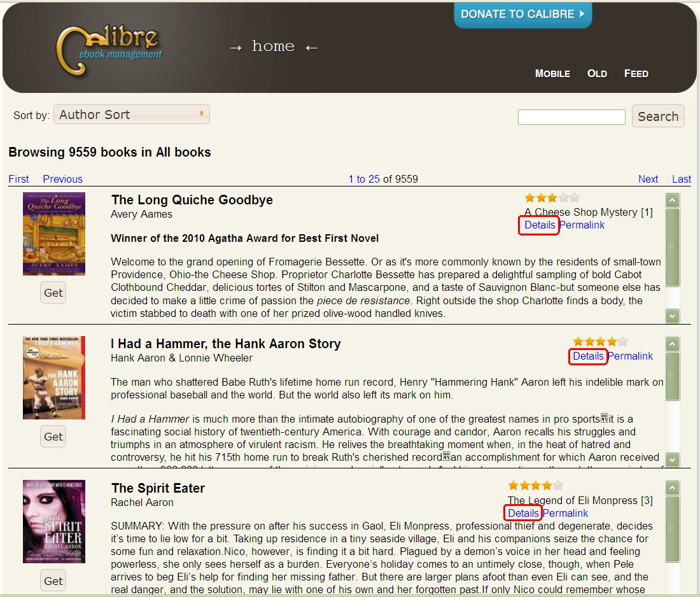The height and width of the screenshot is (597, 700).
Task: Click the title The Long Quiche Goodbye
Action: point(192,200)
